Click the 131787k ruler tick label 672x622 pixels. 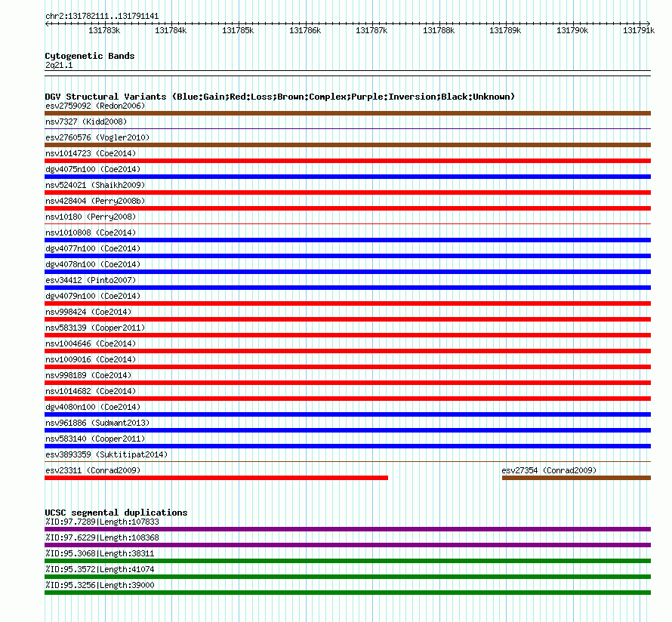click(371, 30)
